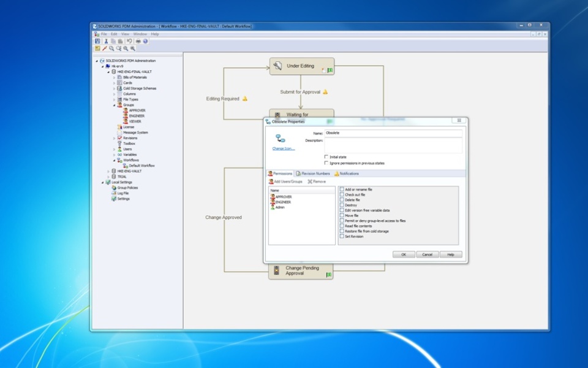The height and width of the screenshot is (368, 588).
Task: Expand the File Types node
Action: click(x=115, y=99)
